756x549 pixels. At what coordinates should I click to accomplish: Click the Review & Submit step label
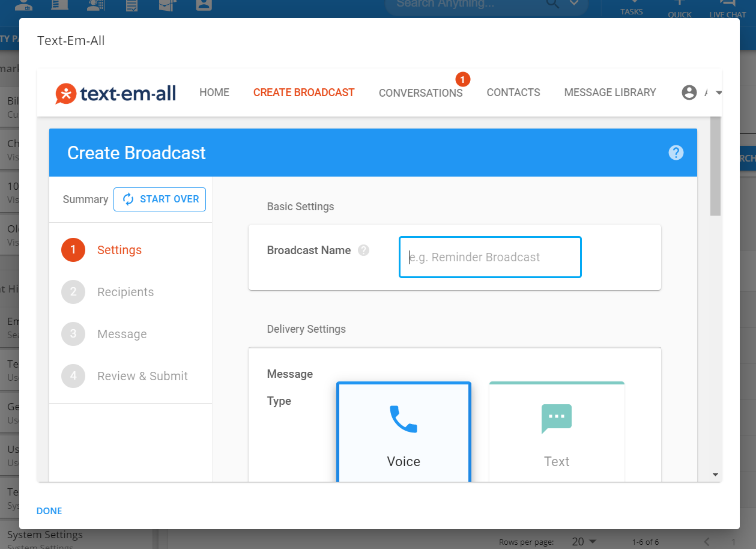[x=143, y=376]
